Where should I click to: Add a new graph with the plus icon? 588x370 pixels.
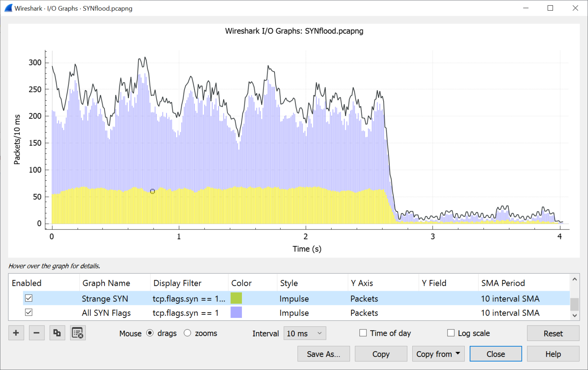click(16, 333)
